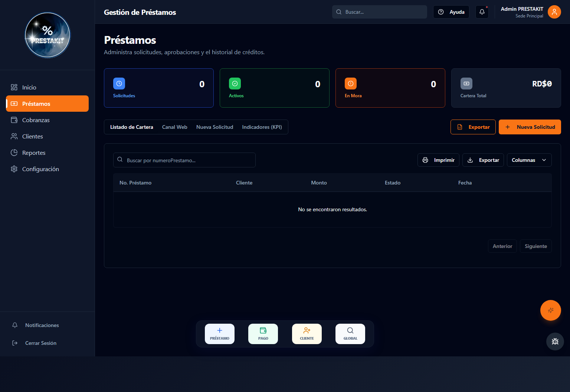This screenshot has height=392, width=570.
Task: Switch to the Canal Web tab
Action: [175, 127]
